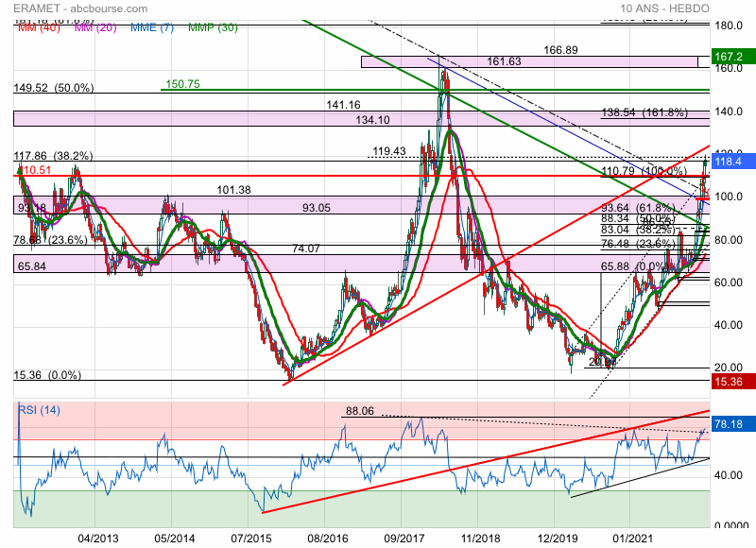Click the 04/2013 date axis label
Image resolution: width=756 pixels, height=548 pixels.
click(98, 539)
